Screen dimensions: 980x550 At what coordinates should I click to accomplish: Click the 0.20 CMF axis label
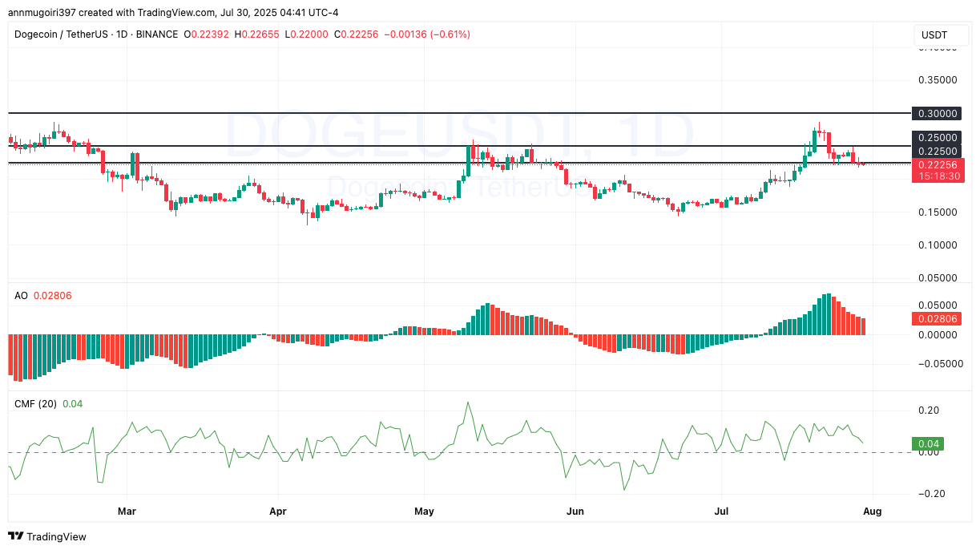click(x=930, y=410)
